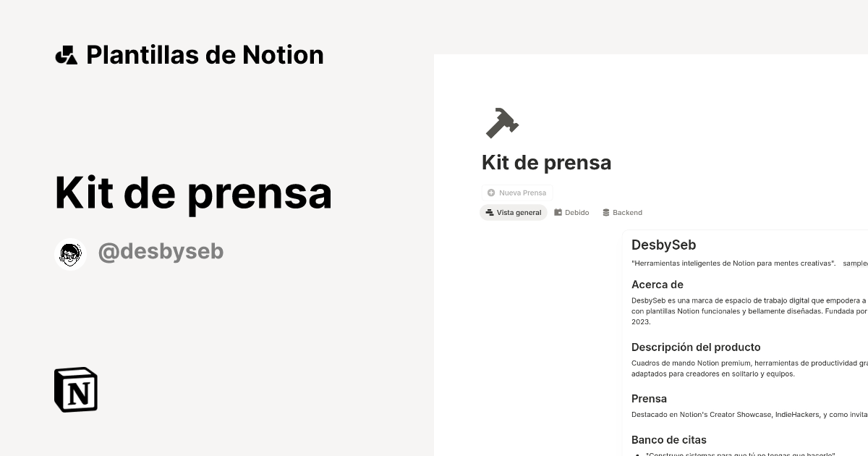Open the @desbyseb avatar picture
This screenshot has height=456, width=868.
click(x=70, y=253)
